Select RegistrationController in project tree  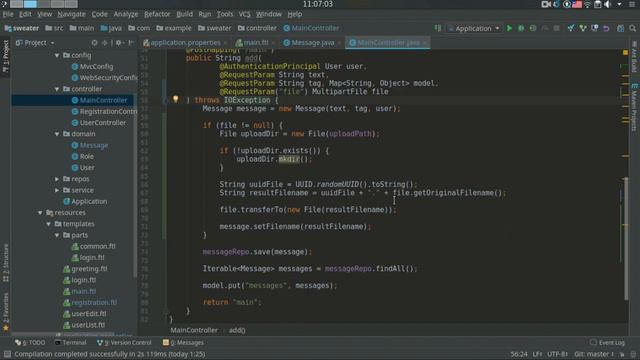[x=104, y=111]
